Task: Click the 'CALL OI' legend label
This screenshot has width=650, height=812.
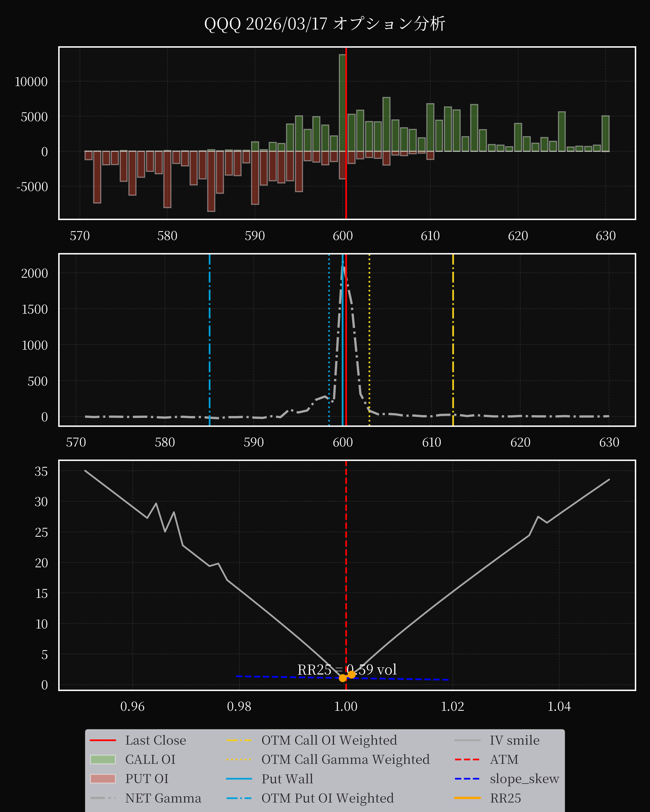Action: [x=150, y=759]
